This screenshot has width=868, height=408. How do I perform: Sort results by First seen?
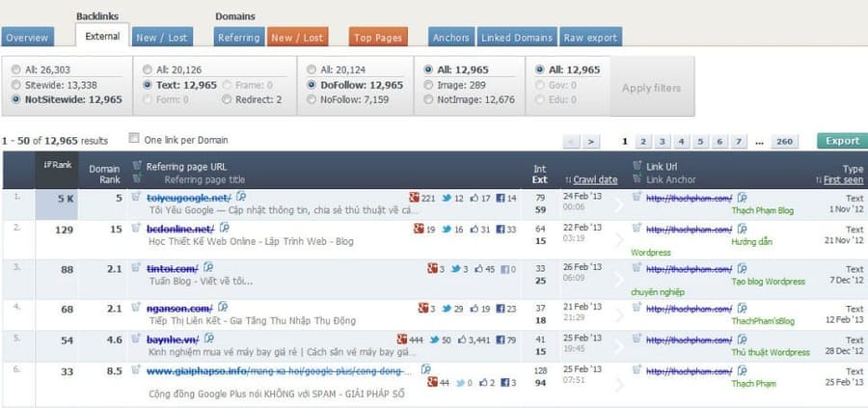[843, 180]
